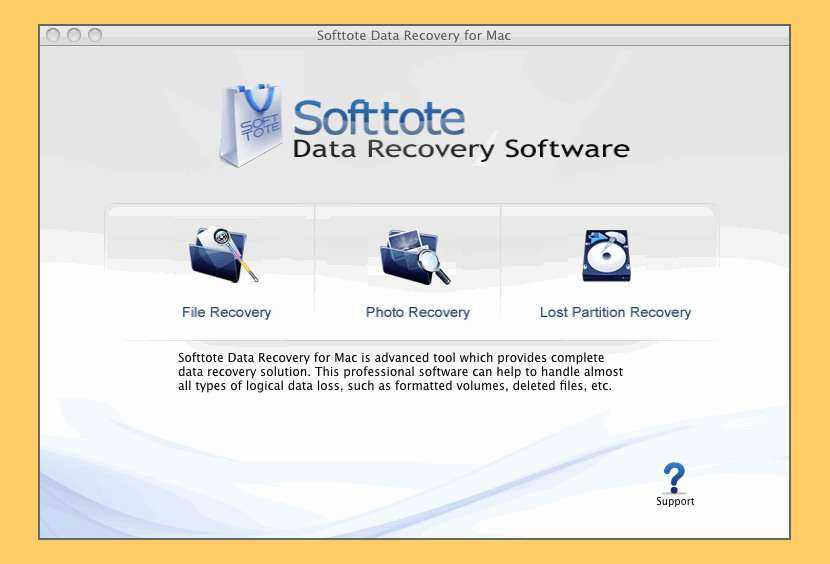The width and height of the screenshot is (830, 564).
Task: Zoom the window using the third title button
Action: pyautogui.click(x=95, y=35)
